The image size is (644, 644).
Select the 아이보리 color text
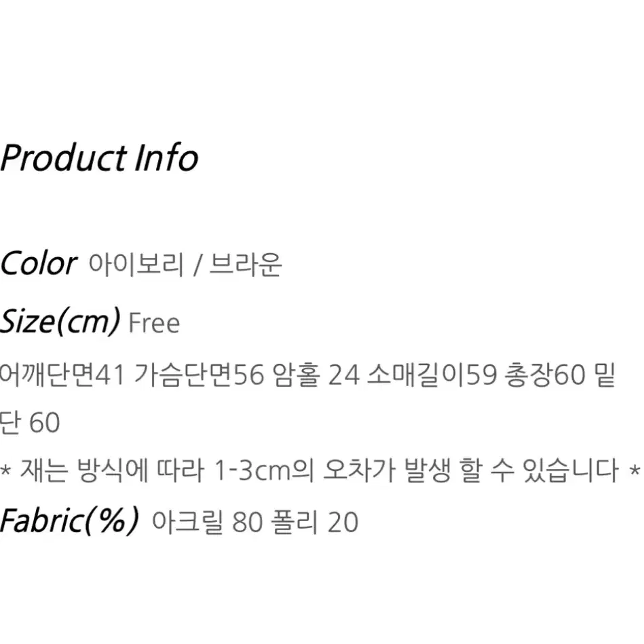136,264
